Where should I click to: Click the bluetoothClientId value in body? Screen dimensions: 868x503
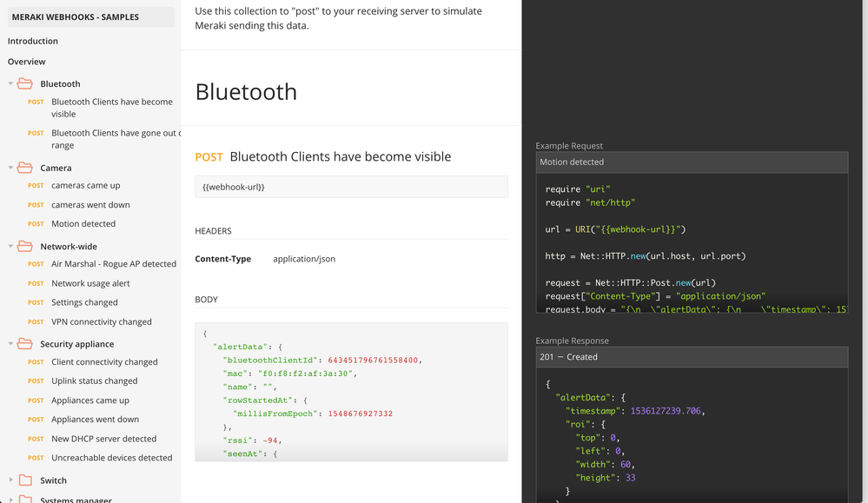point(373,361)
